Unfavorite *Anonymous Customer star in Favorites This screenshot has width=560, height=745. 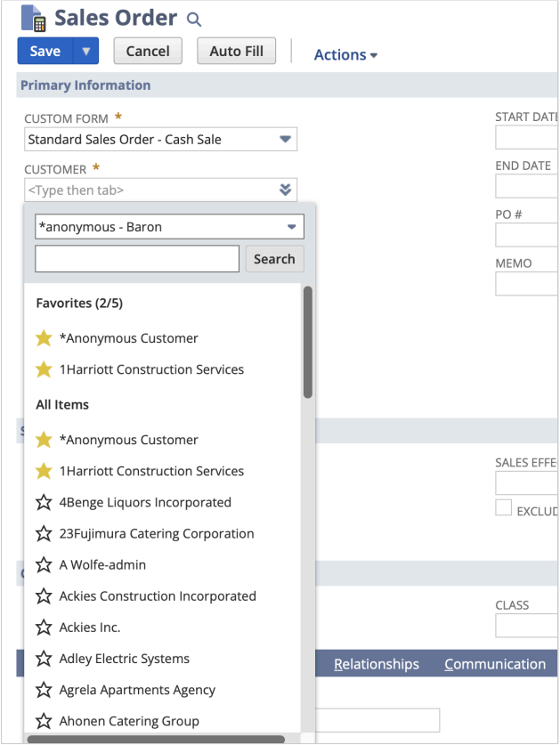click(x=44, y=338)
